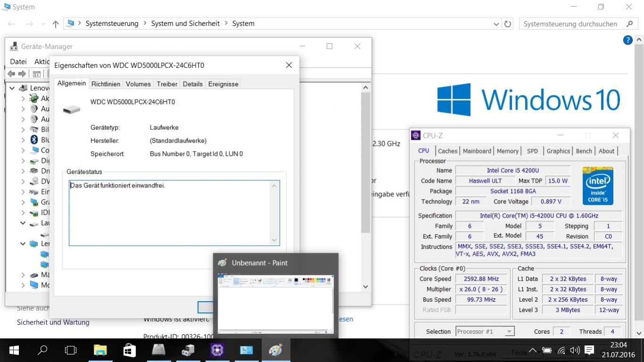The width and height of the screenshot is (644, 362).
Task: Click the DVD drive icon of the 'DV' row
Action: [x=34, y=181]
